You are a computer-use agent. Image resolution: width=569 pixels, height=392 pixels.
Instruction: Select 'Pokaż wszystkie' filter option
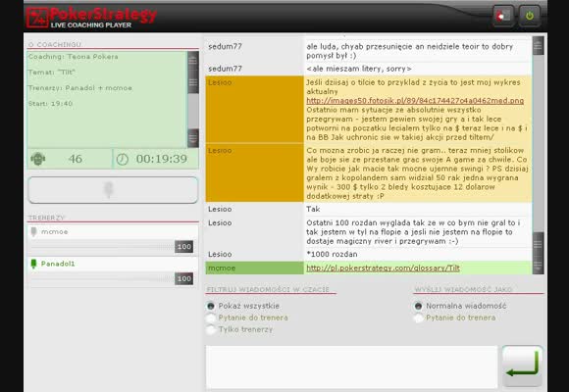pyautogui.click(x=211, y=306)
